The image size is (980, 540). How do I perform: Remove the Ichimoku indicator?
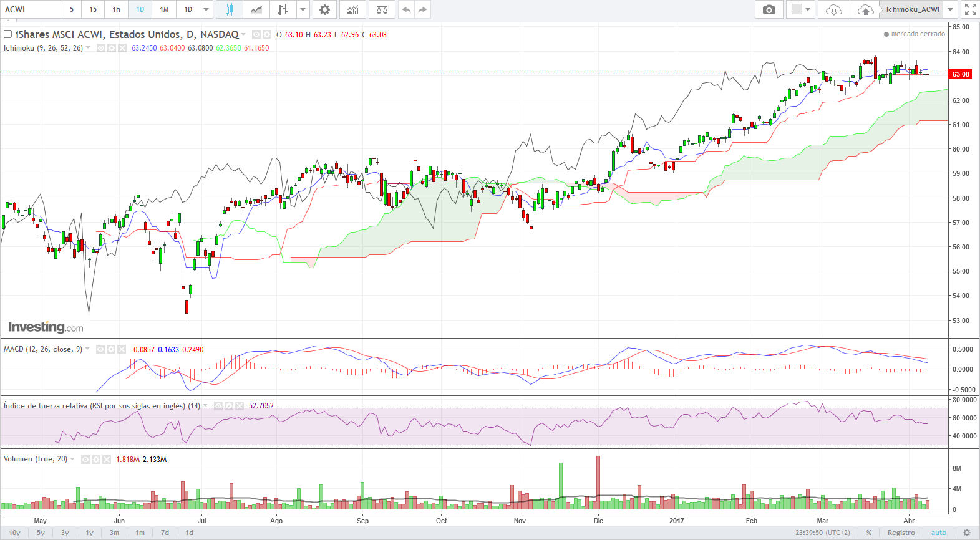122,48
